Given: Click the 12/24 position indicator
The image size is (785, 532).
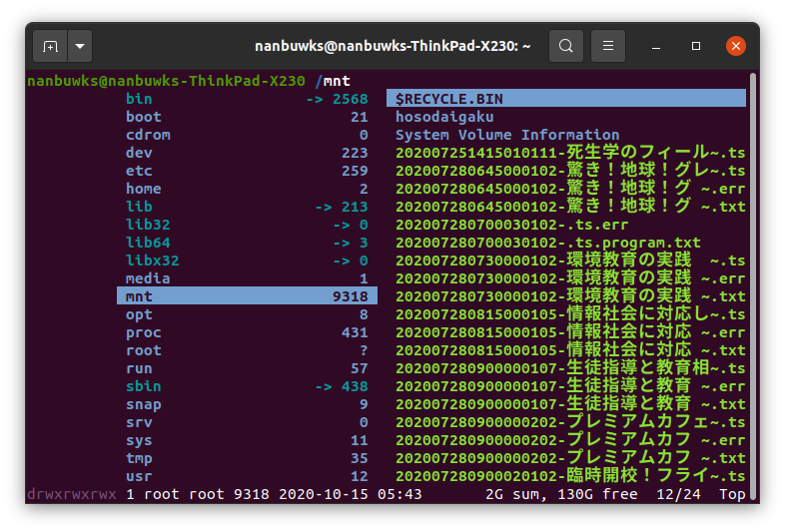Looking at the screenshot, I should coord(678,494).
